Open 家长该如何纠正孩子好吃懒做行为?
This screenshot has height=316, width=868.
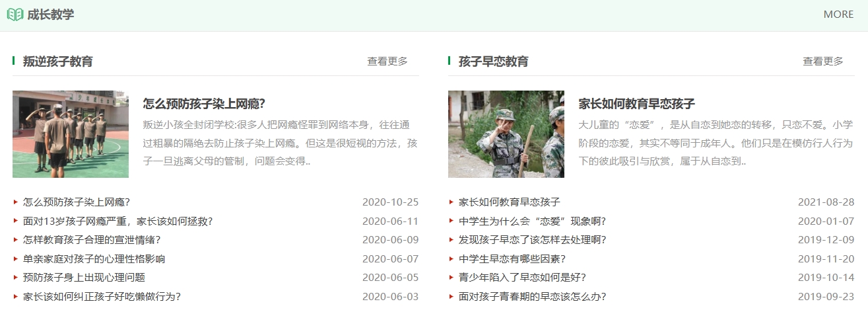pos(102,297)
